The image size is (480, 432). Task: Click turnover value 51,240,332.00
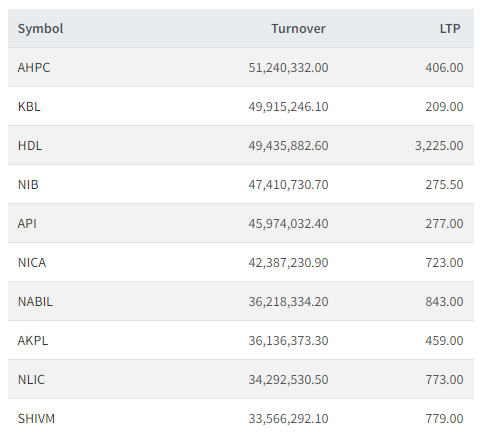click(288, 68)
